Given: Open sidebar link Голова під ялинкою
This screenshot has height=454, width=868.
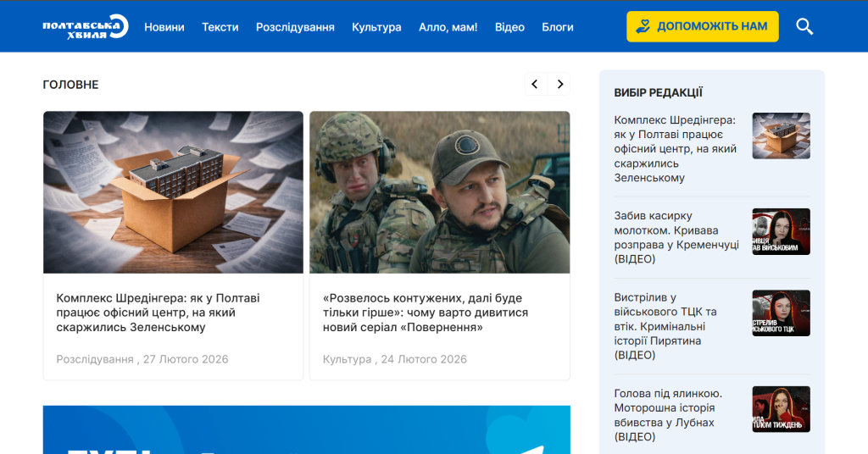Looking at the screenshot, I should (668, 415).
